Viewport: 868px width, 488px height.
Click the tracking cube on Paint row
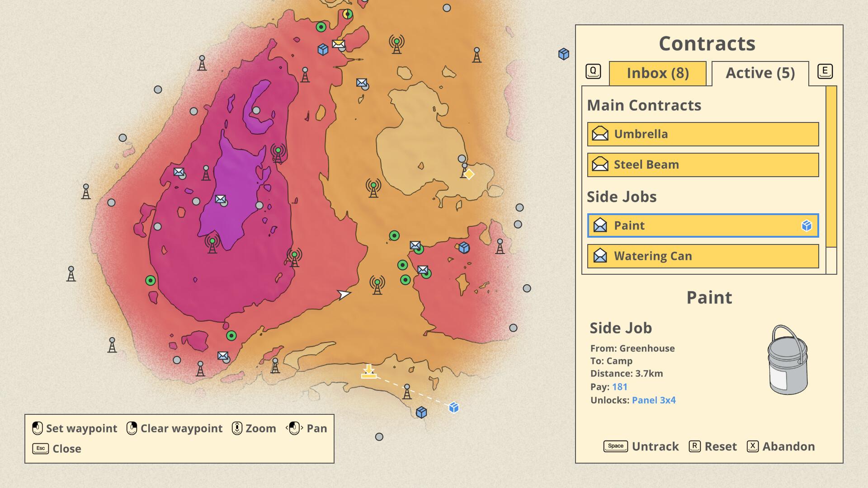807,225
